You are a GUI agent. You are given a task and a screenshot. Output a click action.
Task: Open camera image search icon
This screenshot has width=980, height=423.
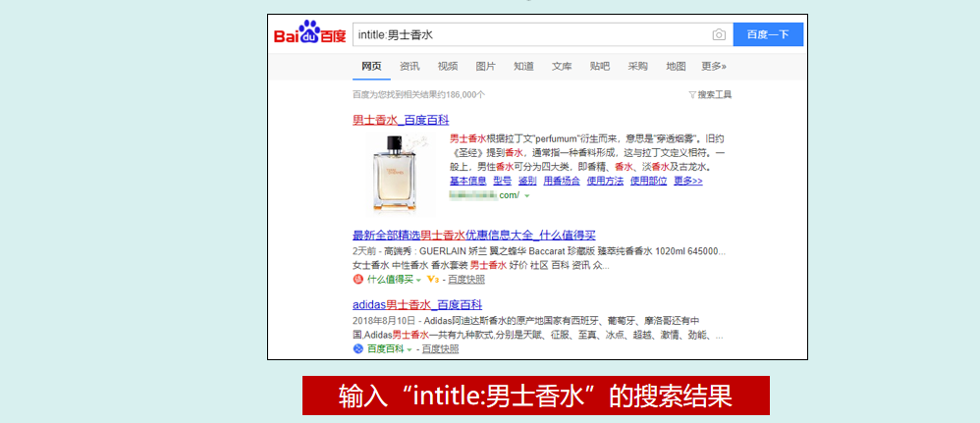click(719, 35)
